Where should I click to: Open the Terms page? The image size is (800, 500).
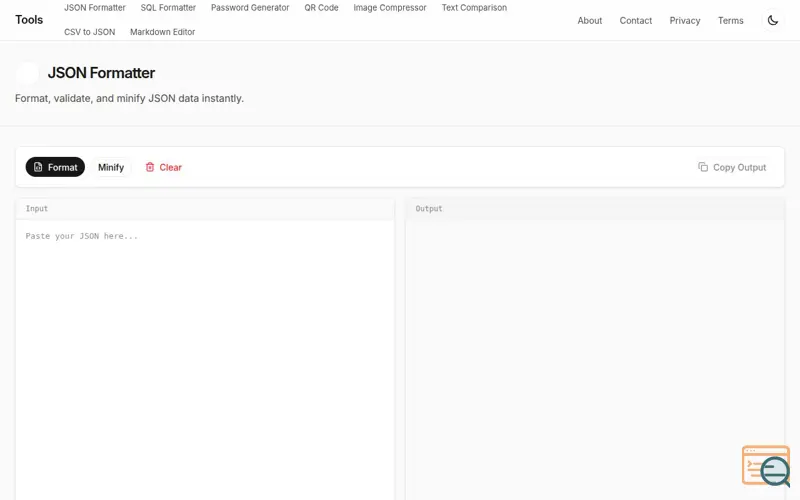[731, 20]
